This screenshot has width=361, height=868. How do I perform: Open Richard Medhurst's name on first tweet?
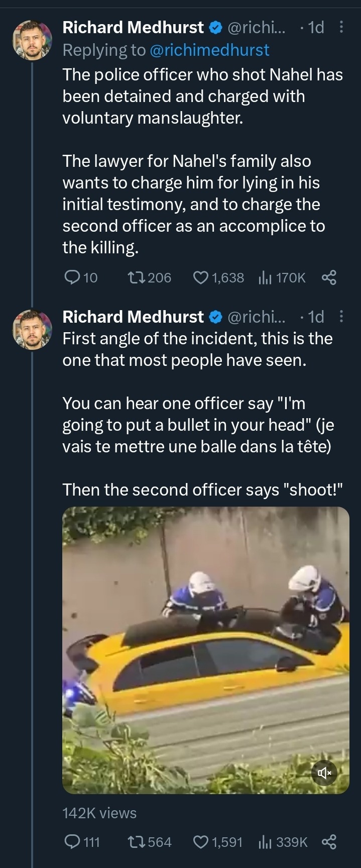133,27
